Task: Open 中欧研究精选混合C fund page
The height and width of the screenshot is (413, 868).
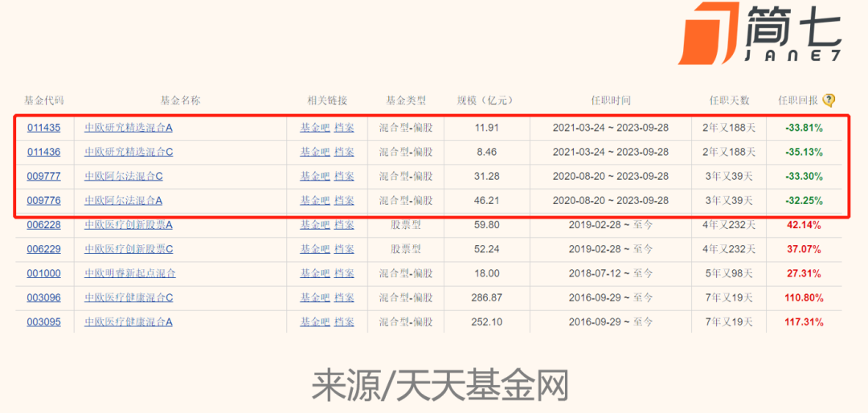Action: (x=129, y=152)
